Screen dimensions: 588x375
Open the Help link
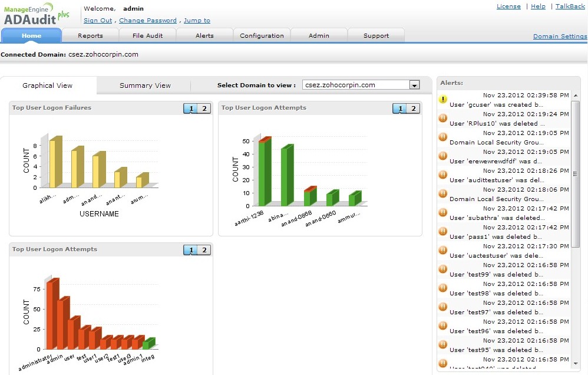[538, 6]
